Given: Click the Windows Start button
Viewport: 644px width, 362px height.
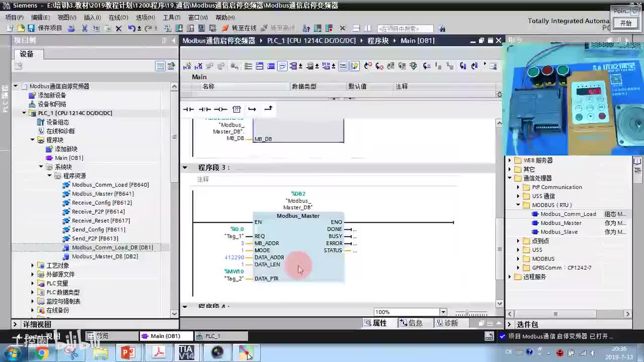Looking at the screenshot, I should pyautogui.click(x=12, y=353).
